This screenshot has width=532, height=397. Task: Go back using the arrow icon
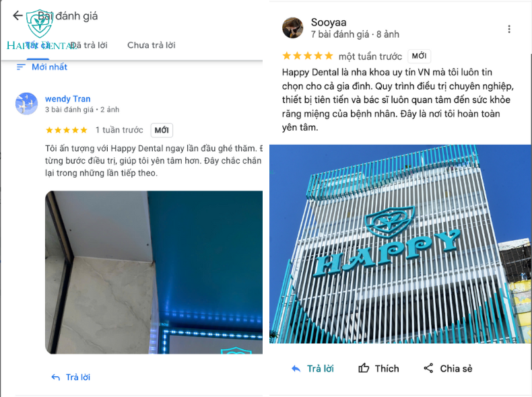click(x=18, y=15)
